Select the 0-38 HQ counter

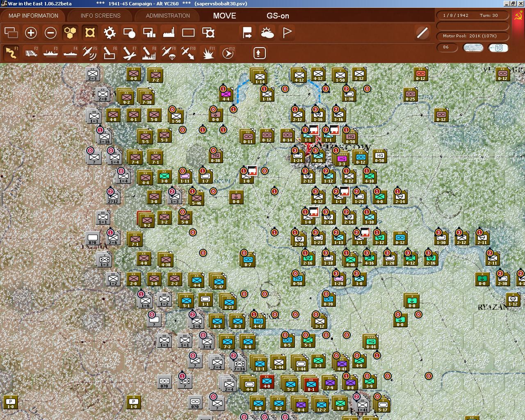[x=215, y=156]
